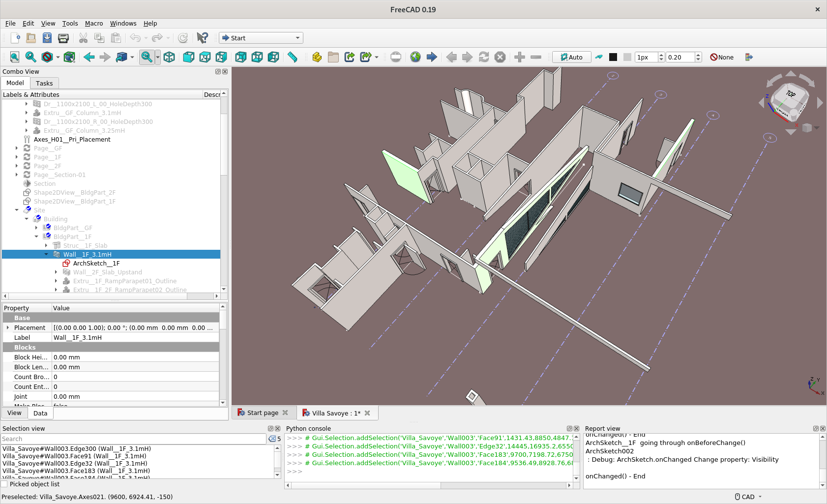This screenshot has height=504, width=827.
Task: Select ArchSketch__1F in the tree
Action: coord(96,263)
